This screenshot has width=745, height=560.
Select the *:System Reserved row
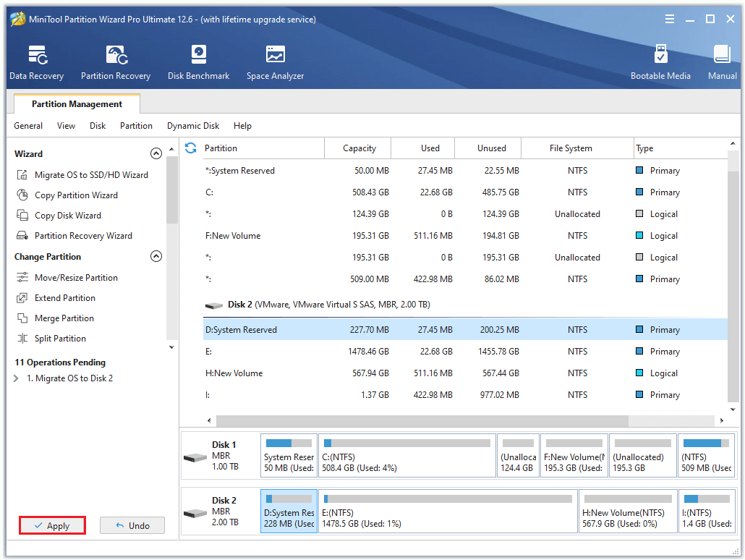point(465,170)
